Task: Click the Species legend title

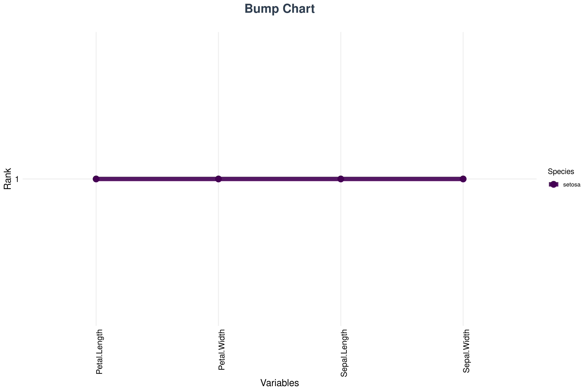Action: [x=561, y=171]
